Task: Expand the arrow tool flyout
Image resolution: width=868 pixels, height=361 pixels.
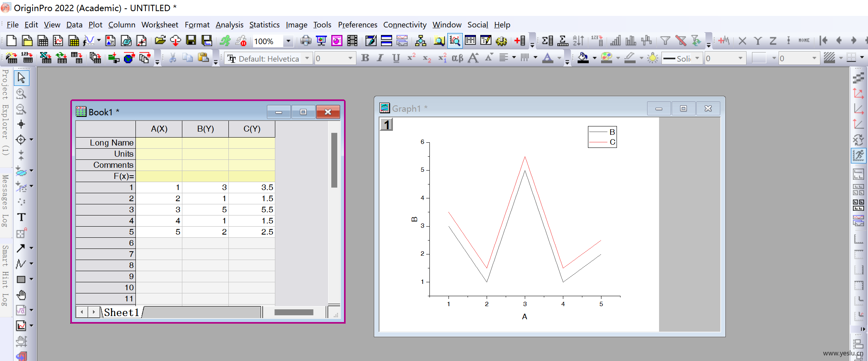Action: [x=31, y=248]
